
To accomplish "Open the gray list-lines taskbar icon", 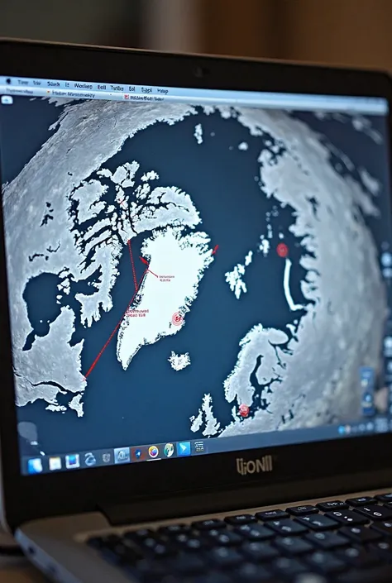I will [x=199, y=447].
